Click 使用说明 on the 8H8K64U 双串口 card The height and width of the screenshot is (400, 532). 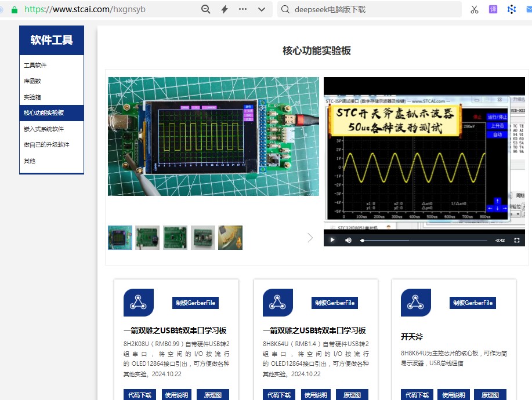point(316,395)
